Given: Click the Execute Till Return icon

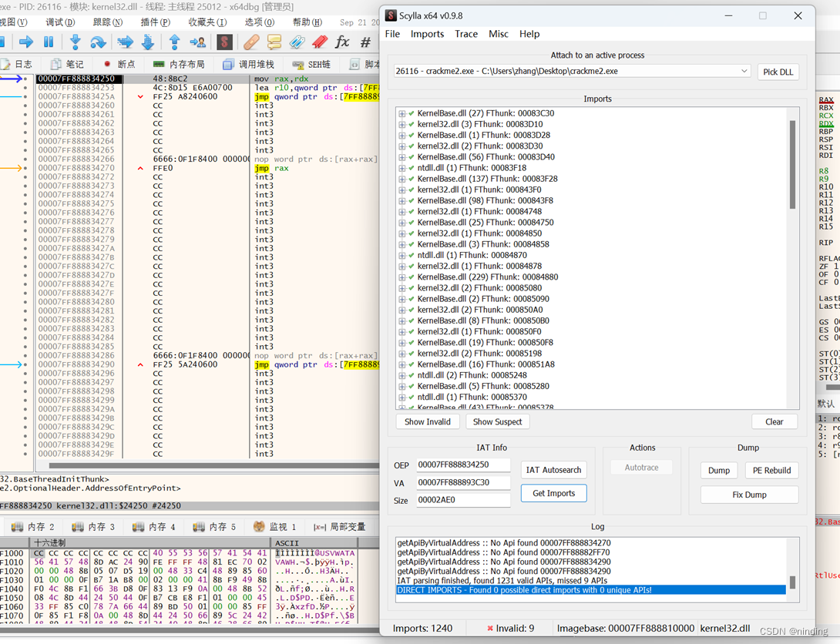Looking at the screenshot, I should pyautogui.click(x=175, y=42).
